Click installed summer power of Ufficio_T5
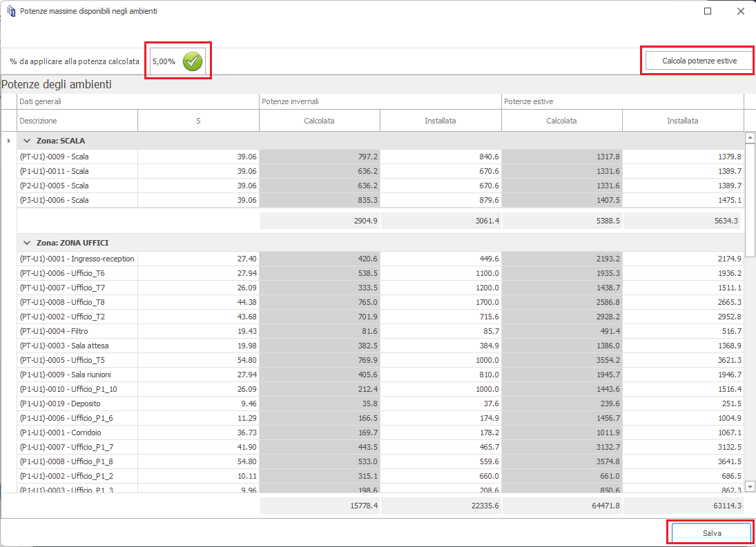Screen dimensions: 756x547 (x=682, y=360)
